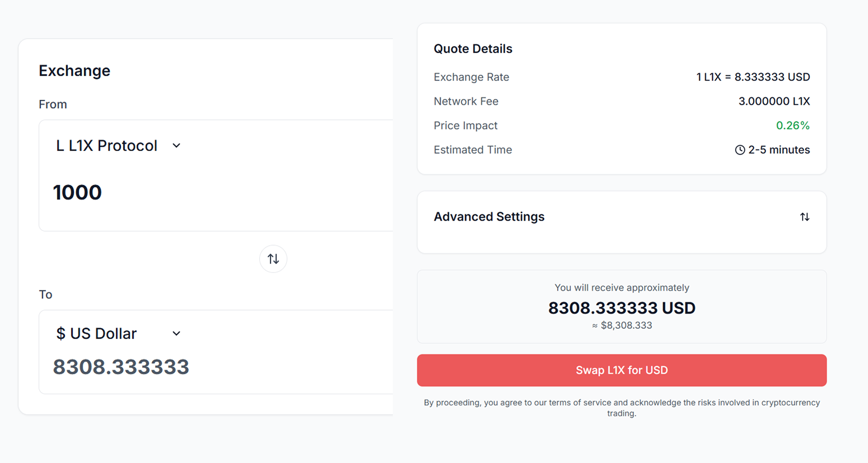Click the Quote Details heading
This screenshot has width=868, height=463.
coord(473,49)
